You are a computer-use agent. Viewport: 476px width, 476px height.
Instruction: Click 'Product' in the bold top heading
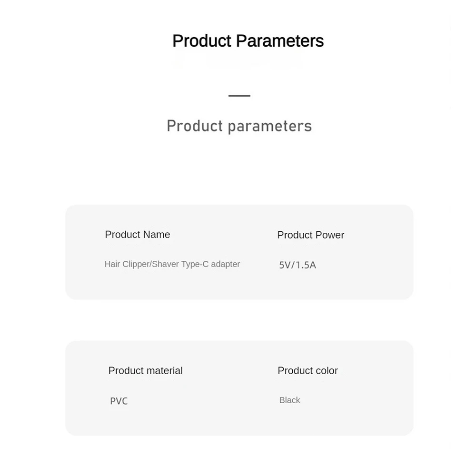(x=202, y=41)
